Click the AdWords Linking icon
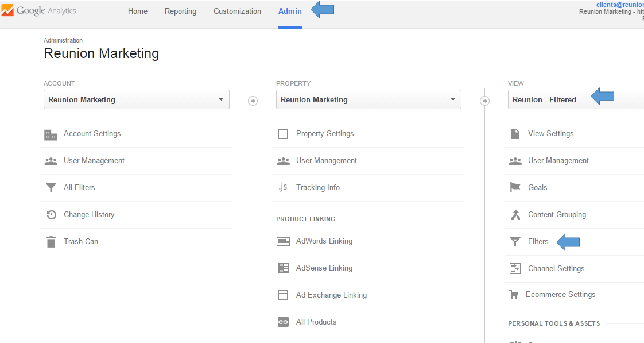 (x=283, y=241)
